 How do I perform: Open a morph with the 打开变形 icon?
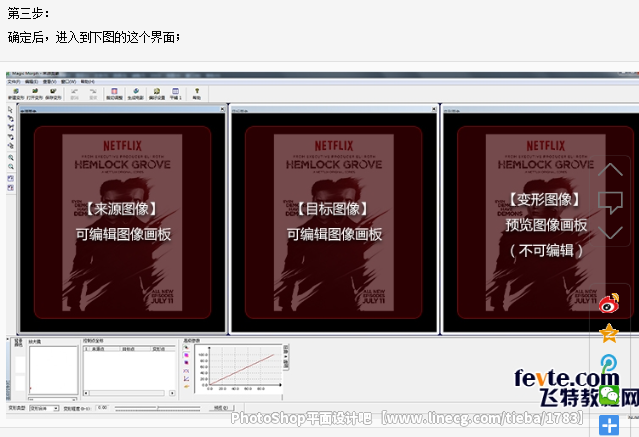(x=35, y=94)
